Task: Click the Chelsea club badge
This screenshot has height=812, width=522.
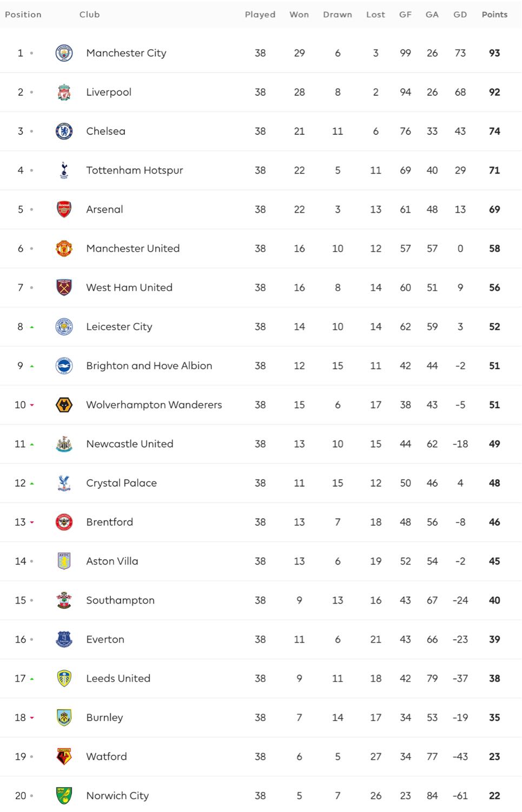Action: point(64,131)
